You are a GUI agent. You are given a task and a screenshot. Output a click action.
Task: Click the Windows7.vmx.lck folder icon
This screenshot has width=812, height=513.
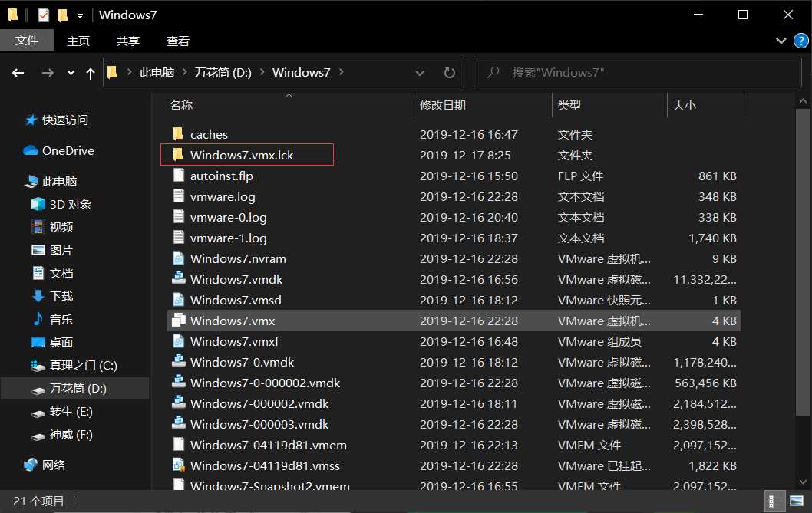point(178,155)
